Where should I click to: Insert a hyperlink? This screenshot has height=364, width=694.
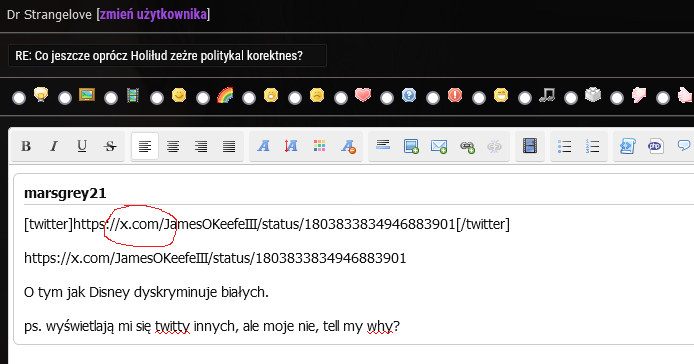pyautogui.click(x=467, y=146)
